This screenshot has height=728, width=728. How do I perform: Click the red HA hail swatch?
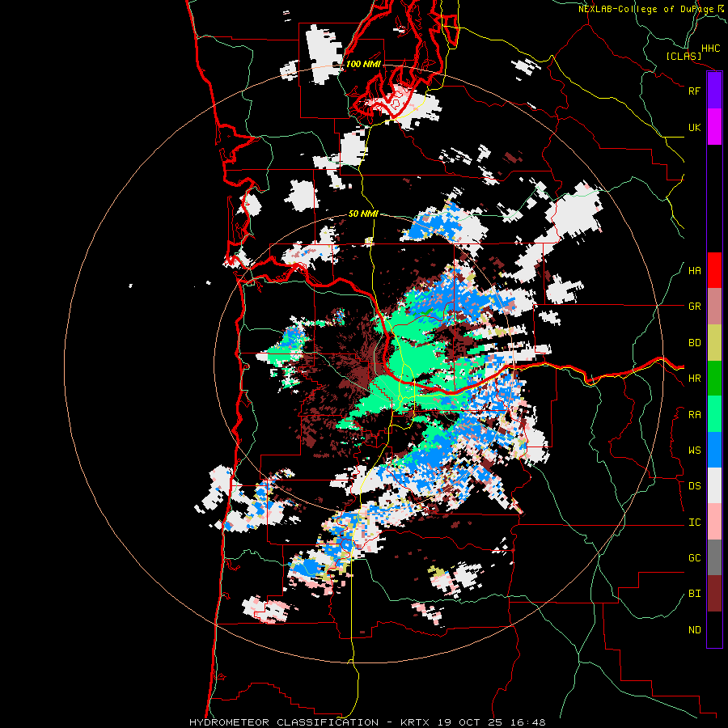714,270
